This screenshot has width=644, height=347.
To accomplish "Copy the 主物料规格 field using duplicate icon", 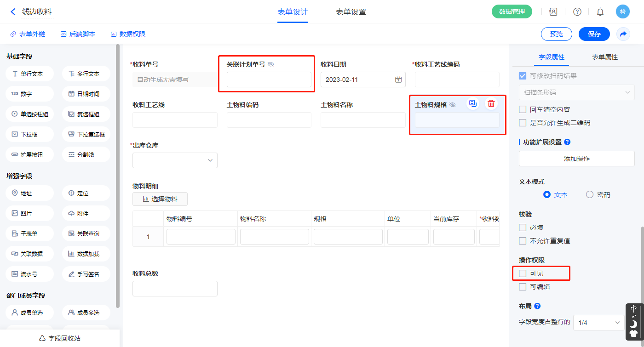I will [472, 104].
